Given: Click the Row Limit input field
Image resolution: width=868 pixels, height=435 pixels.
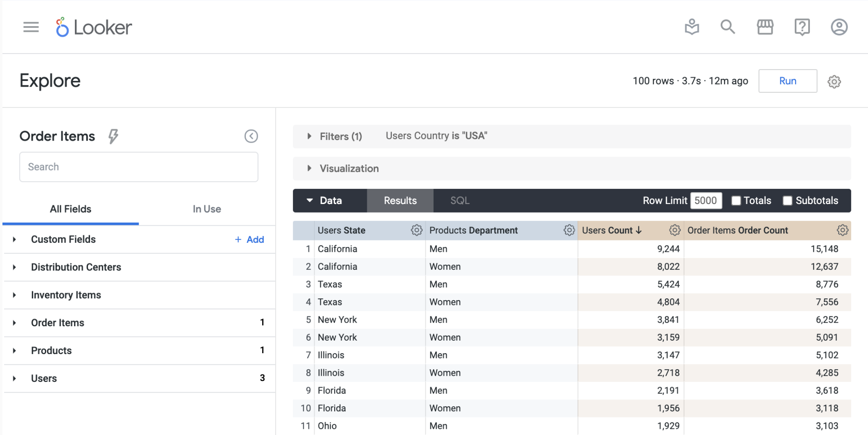Looking at the screenshot, I should coord(706,200).
